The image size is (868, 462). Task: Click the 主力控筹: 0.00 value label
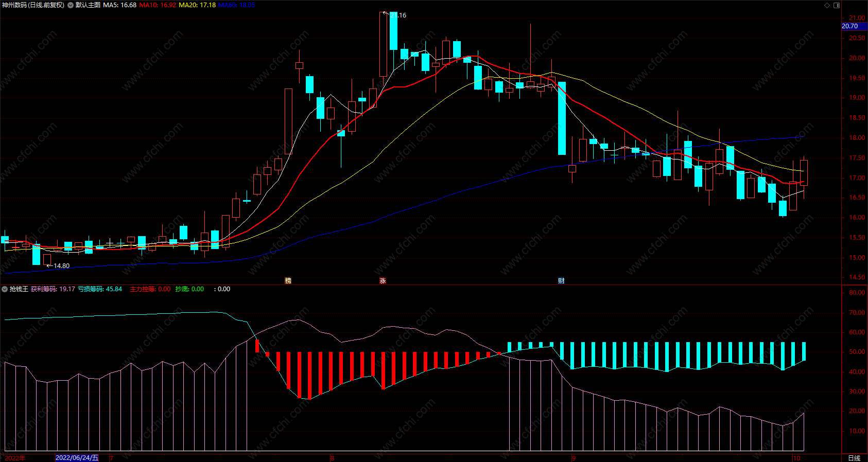pos(150,289)
